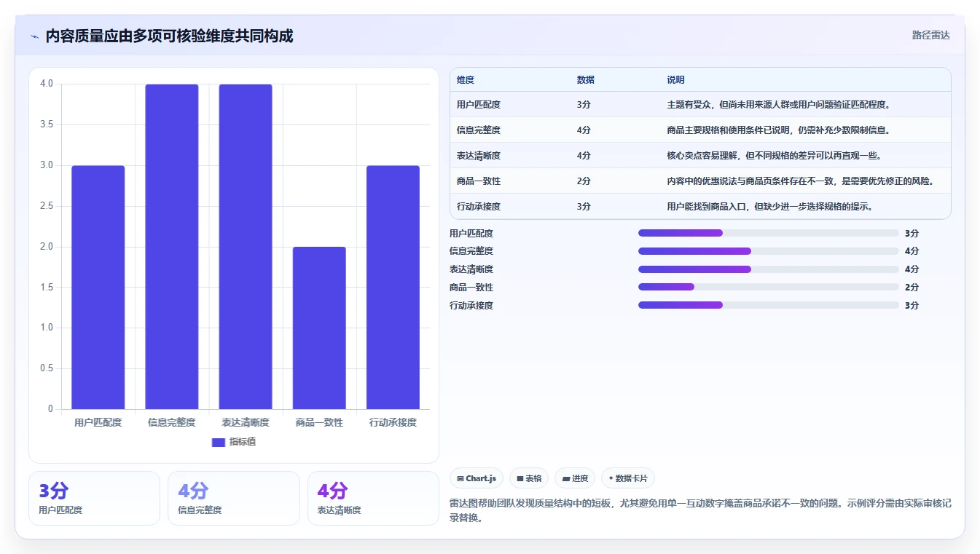
Task: Click the 行动承接度 axis label under the chart
Action: tap(393, 422)
